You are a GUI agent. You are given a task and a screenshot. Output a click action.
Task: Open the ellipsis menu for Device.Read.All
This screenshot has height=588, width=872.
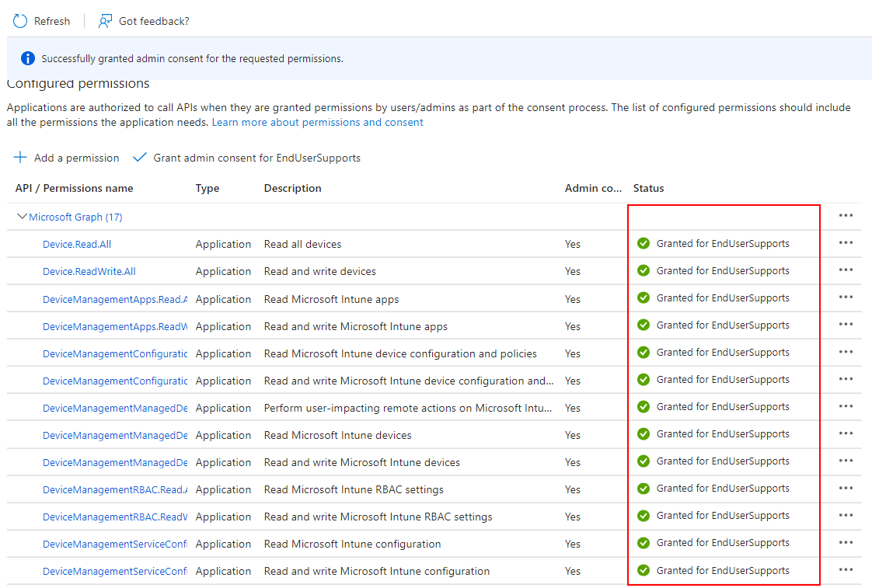click(x=846, y=243)
